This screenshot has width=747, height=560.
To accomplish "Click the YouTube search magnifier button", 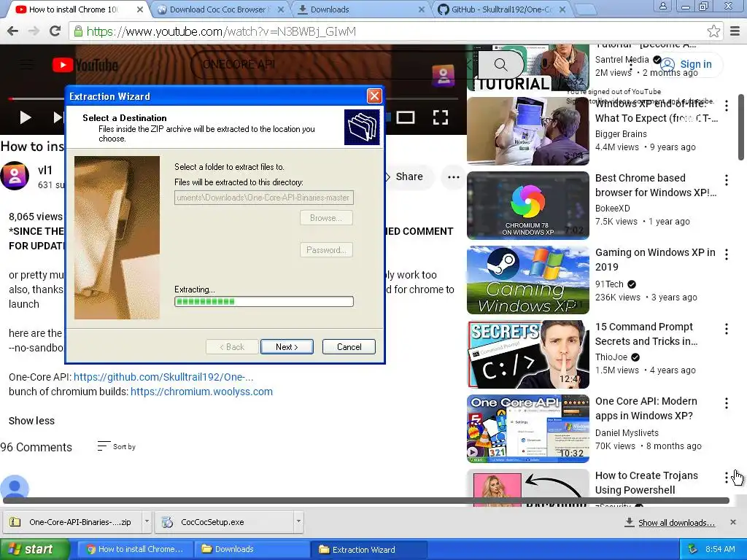I will click(x=500, y=64).
